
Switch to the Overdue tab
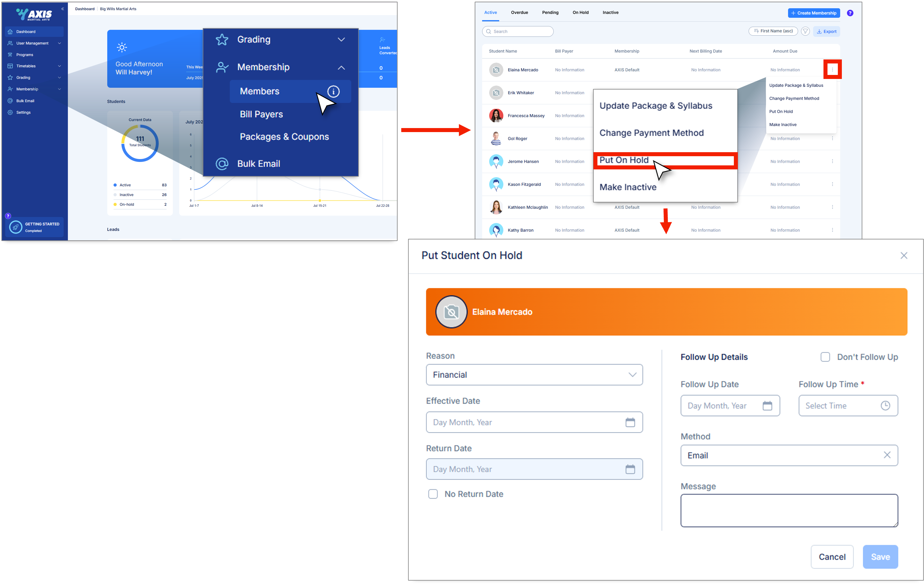519,13
